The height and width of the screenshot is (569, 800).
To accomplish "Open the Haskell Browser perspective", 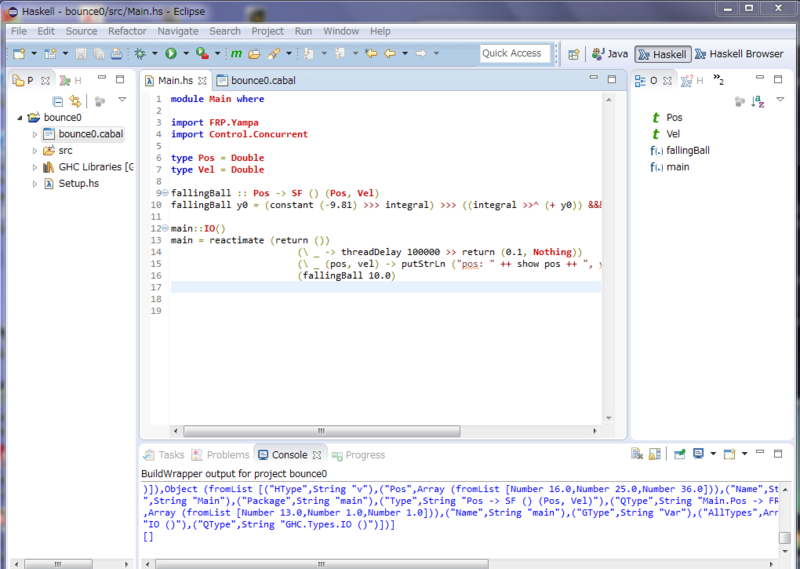I will (739, 54).
